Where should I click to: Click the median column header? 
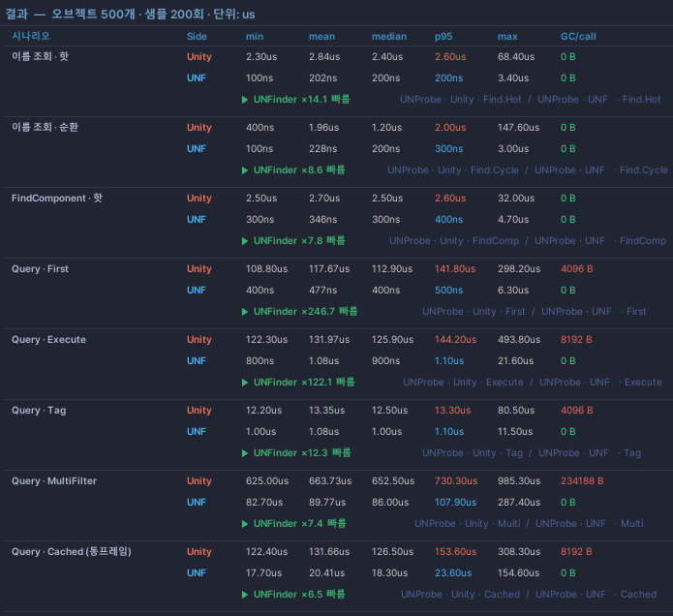click(x=389, y=37)
